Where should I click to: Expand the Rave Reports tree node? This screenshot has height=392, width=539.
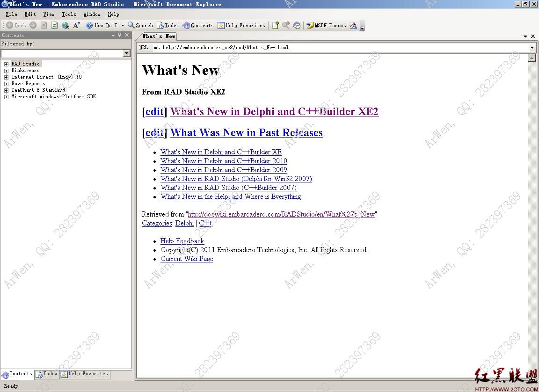6,83
